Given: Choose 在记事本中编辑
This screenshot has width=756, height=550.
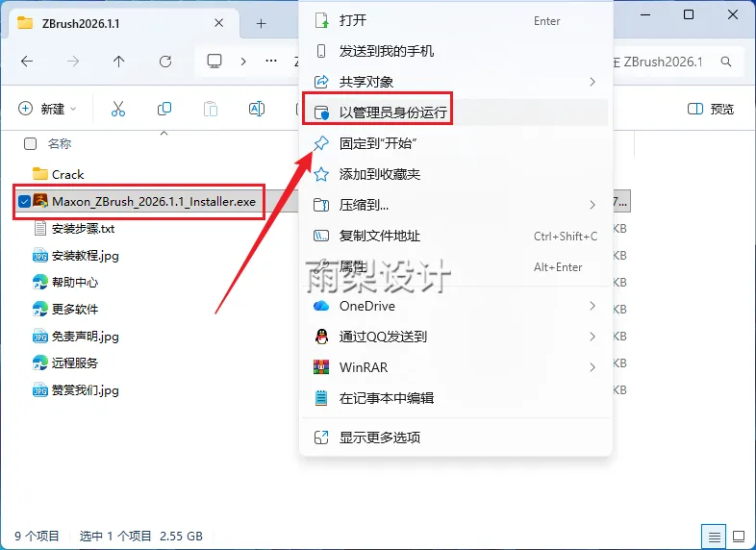Looking at the screenshot, I should tap(456, 398).
